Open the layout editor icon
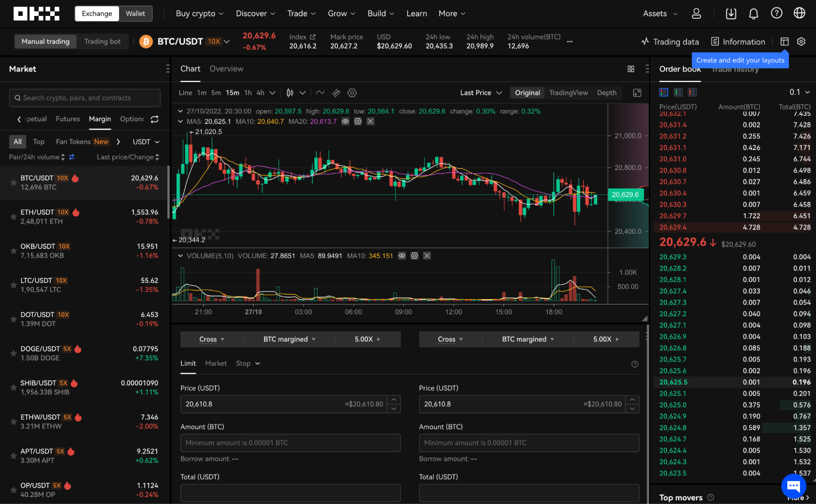 click(784, 42)
